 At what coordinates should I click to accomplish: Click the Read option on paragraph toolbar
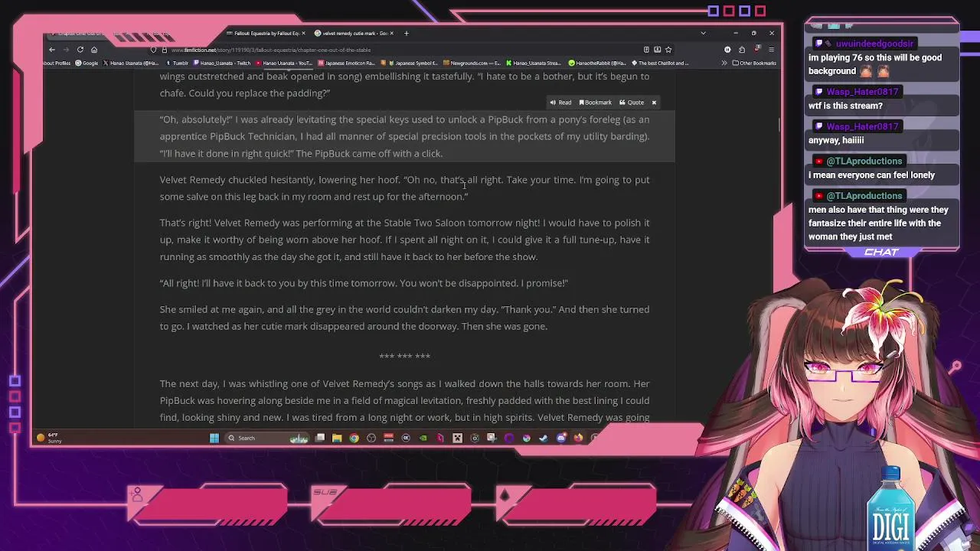(560, 103)
